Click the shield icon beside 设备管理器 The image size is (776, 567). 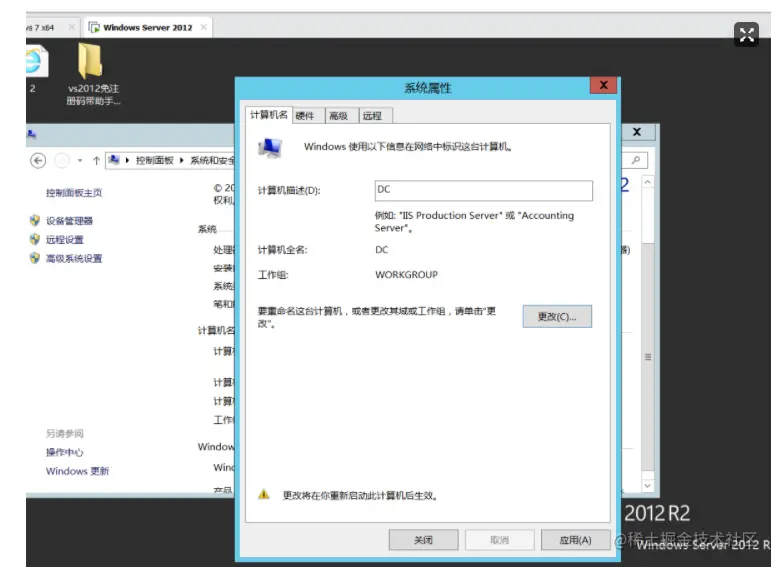tap(35, 220)
